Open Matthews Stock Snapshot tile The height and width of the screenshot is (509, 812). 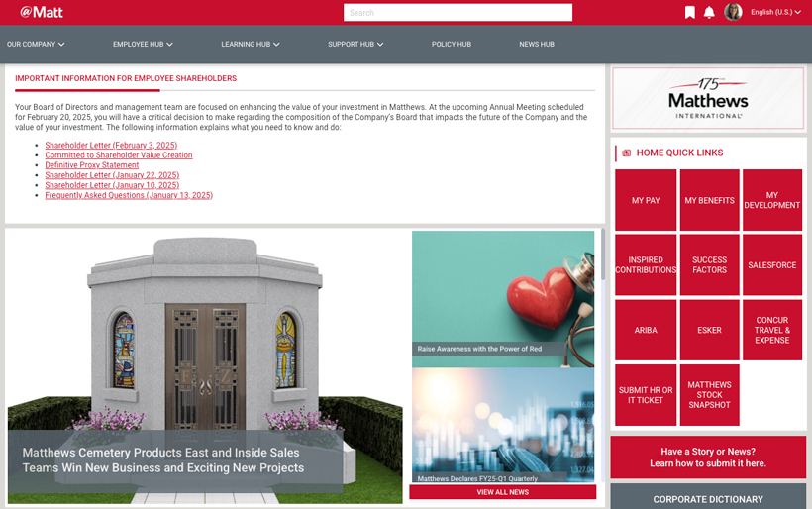[709, 395]
